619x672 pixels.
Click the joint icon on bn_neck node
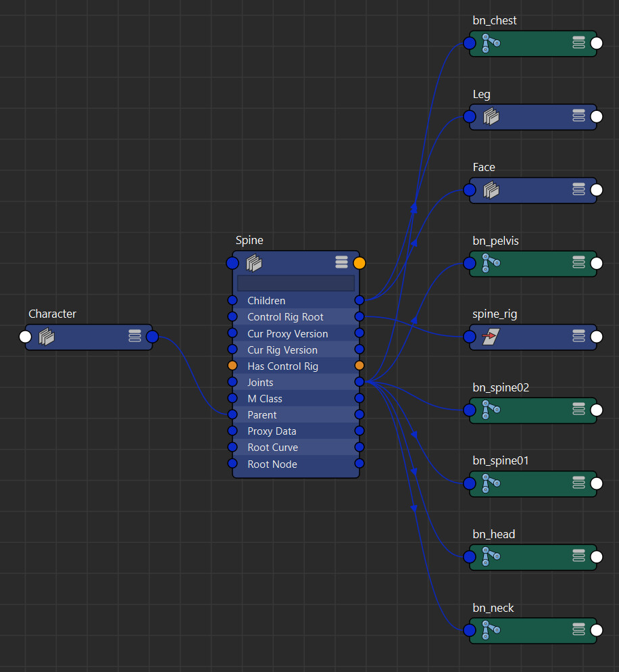(x=491, y=630)
